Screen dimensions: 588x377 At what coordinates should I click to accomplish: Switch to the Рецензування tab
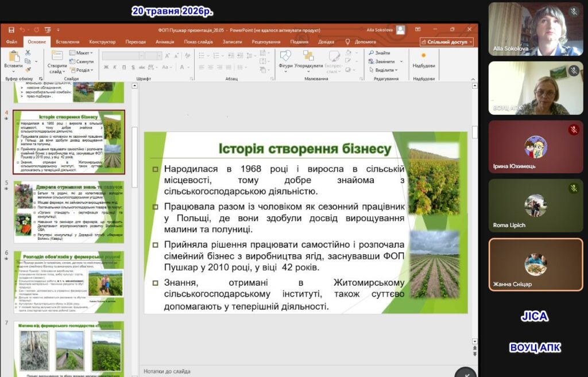coord(266,42)
